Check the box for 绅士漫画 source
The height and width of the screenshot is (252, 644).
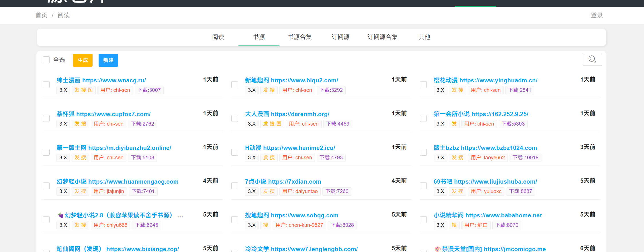pyautogui.click(x=46, y=85)
